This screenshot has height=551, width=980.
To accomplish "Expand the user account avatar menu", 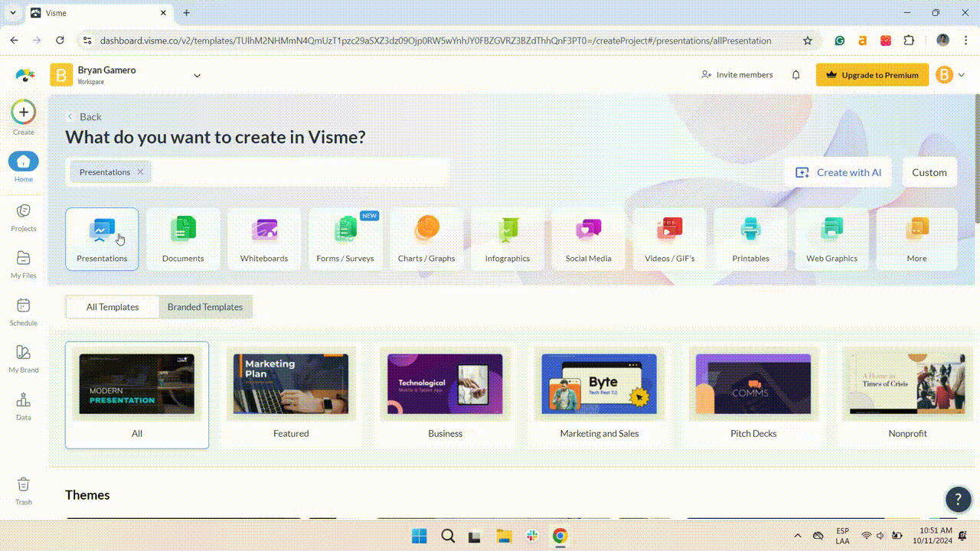I will tap(950, 75).
